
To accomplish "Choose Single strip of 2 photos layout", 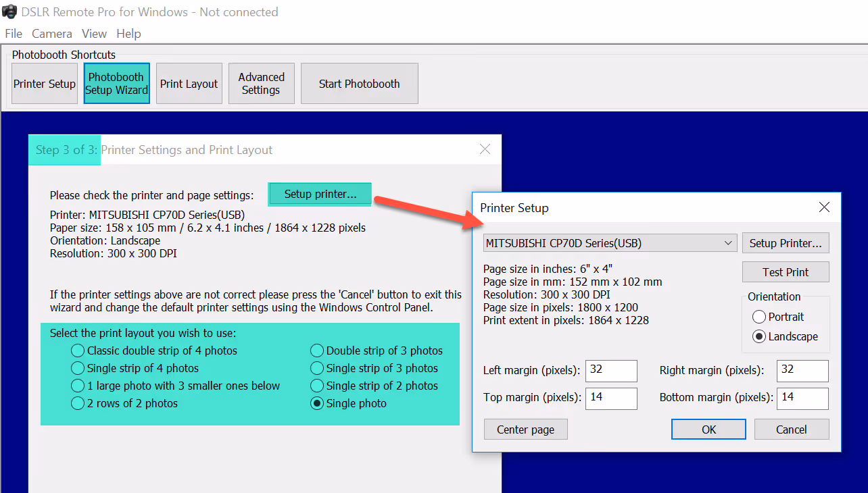I will pos(374,386).
